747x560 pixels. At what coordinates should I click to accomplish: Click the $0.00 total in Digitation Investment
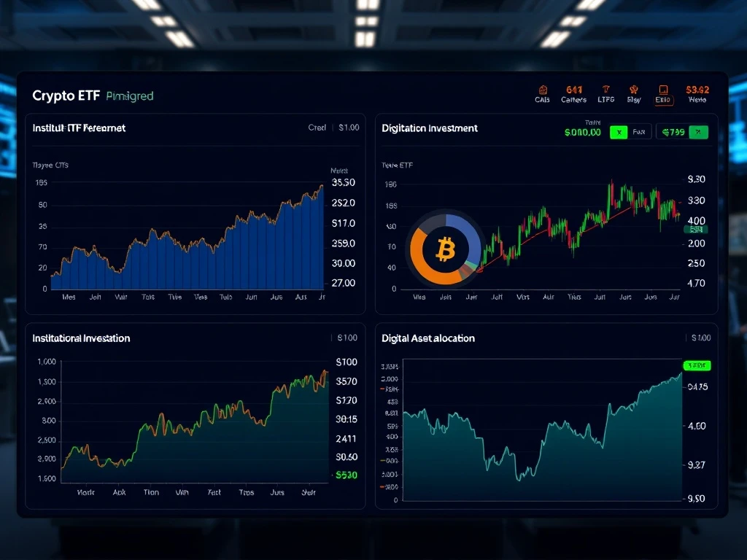coord(583,133)
